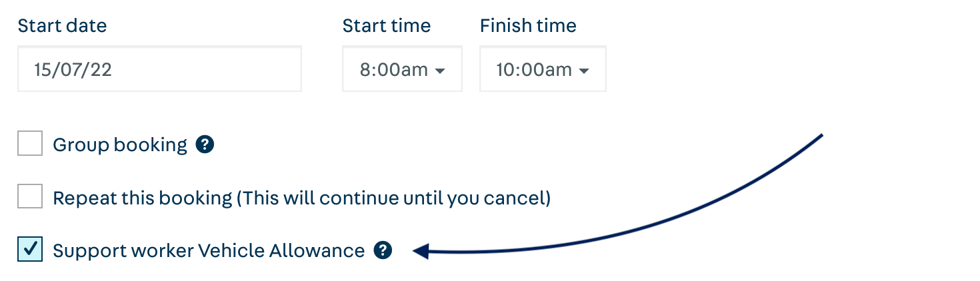Screen dimensions: 980x281
Task: Click the Start time field label
Action: tap(387, 26)
